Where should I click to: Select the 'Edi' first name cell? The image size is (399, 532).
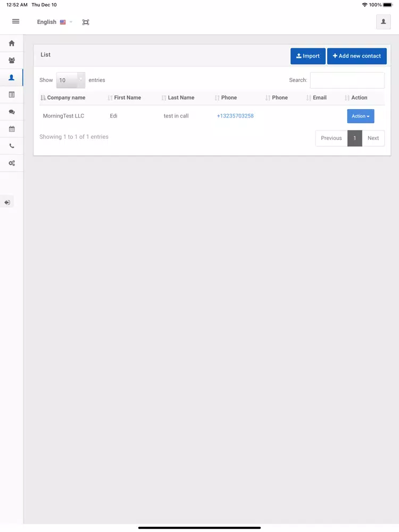[114, 115]
